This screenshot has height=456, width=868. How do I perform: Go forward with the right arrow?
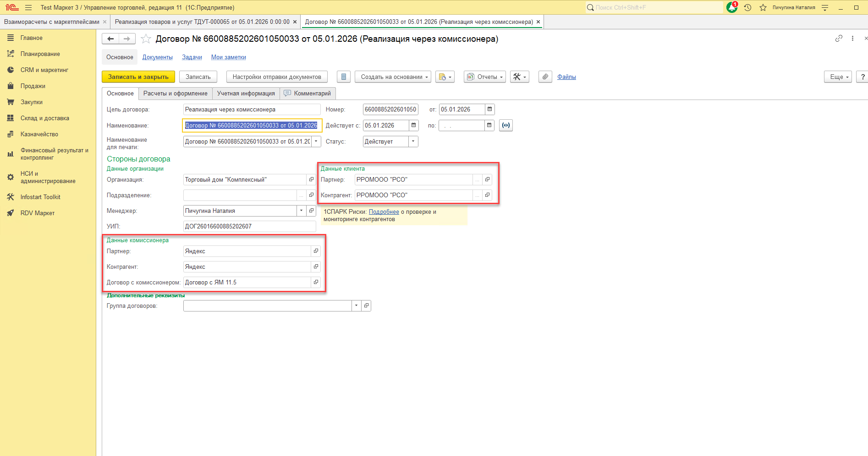point(127,39)
